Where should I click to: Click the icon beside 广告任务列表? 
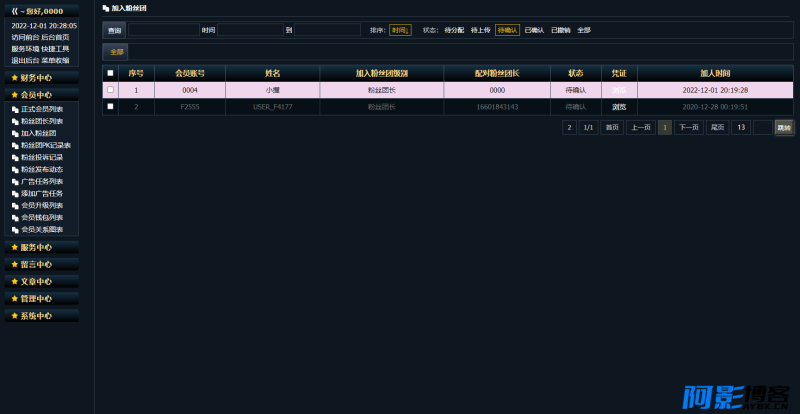pyautogui.click(x=15, y=182)
